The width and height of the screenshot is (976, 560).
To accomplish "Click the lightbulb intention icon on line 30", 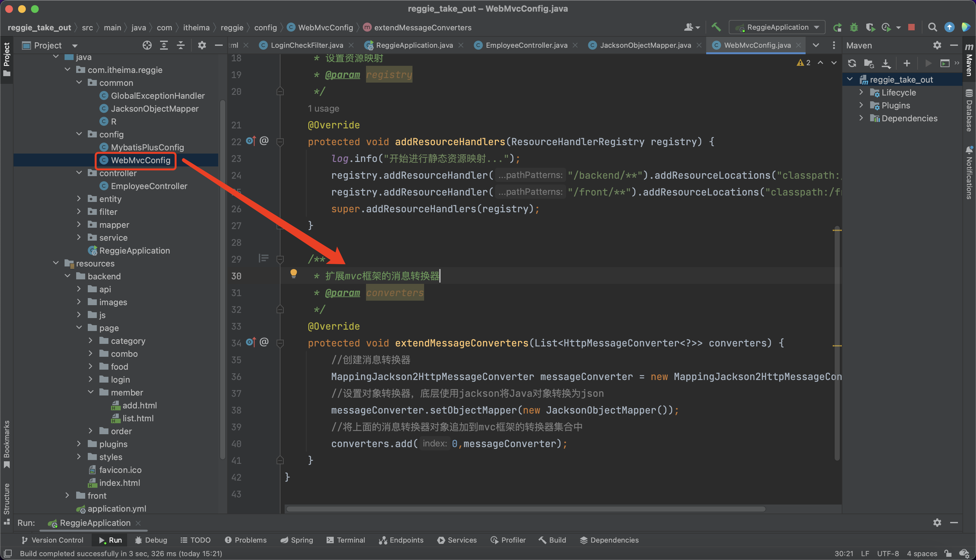I will pos(293,274).
